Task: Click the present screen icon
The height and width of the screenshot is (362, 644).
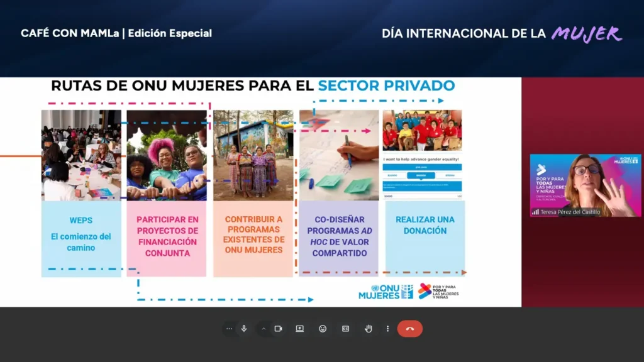Action: 300,329
